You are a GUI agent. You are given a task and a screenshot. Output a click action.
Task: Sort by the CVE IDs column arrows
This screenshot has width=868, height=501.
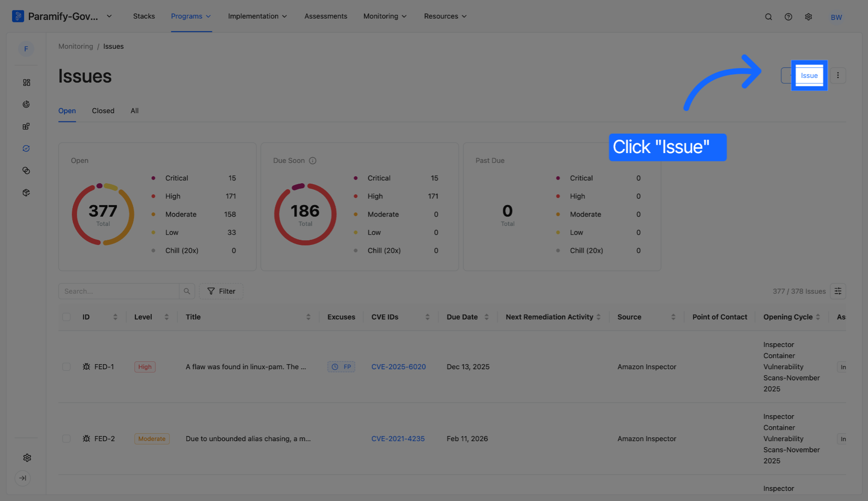[x=427, y=317]
